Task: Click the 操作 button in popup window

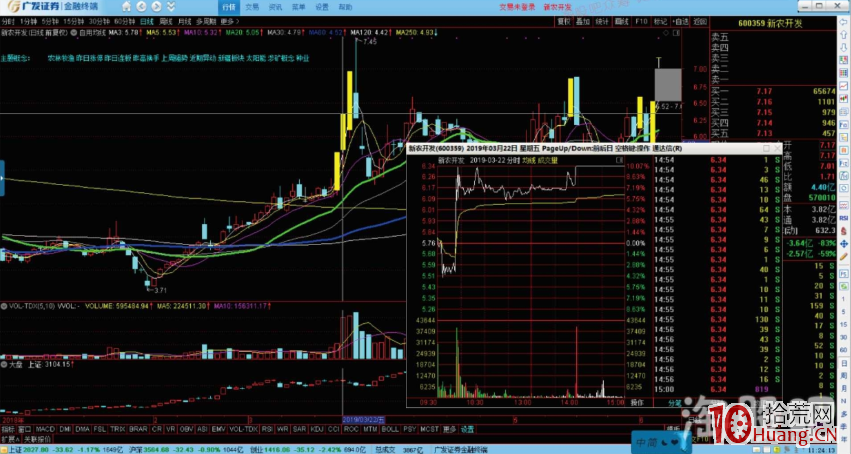Action: click(x=637, y=402)
